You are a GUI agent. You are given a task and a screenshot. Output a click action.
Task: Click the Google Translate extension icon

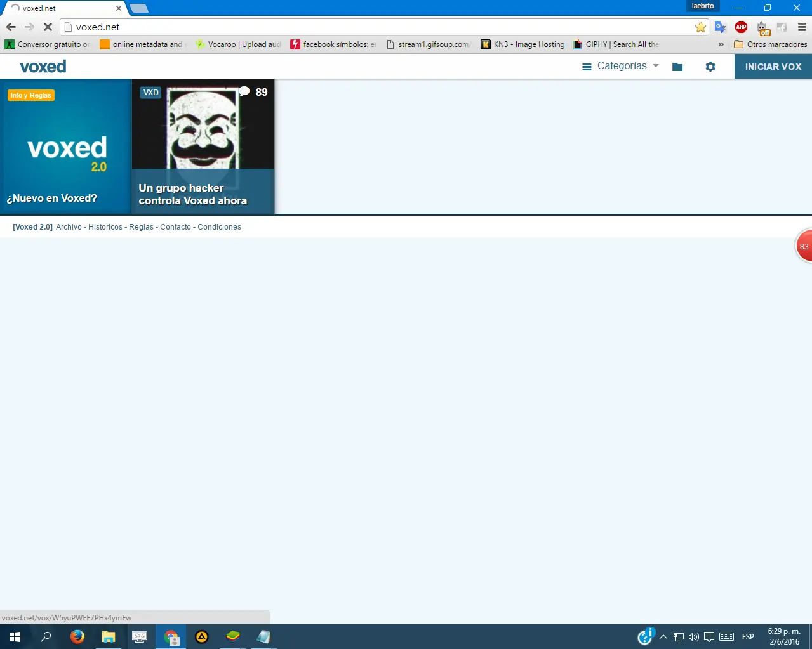click(721, 27)
